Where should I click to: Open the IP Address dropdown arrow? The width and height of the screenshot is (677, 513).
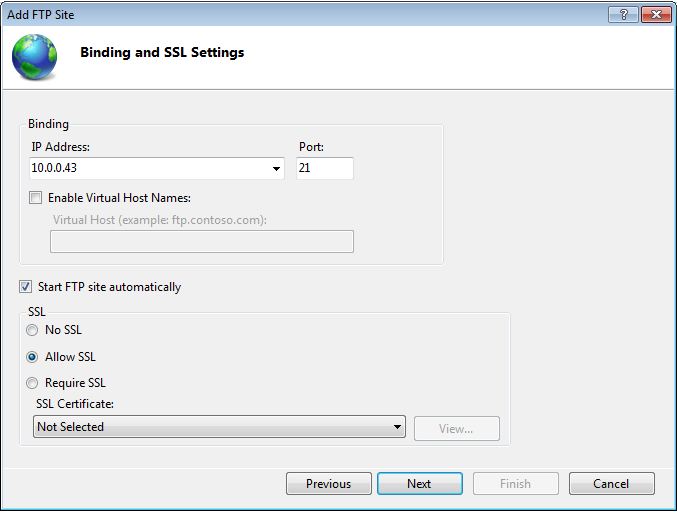pos(276,168)
